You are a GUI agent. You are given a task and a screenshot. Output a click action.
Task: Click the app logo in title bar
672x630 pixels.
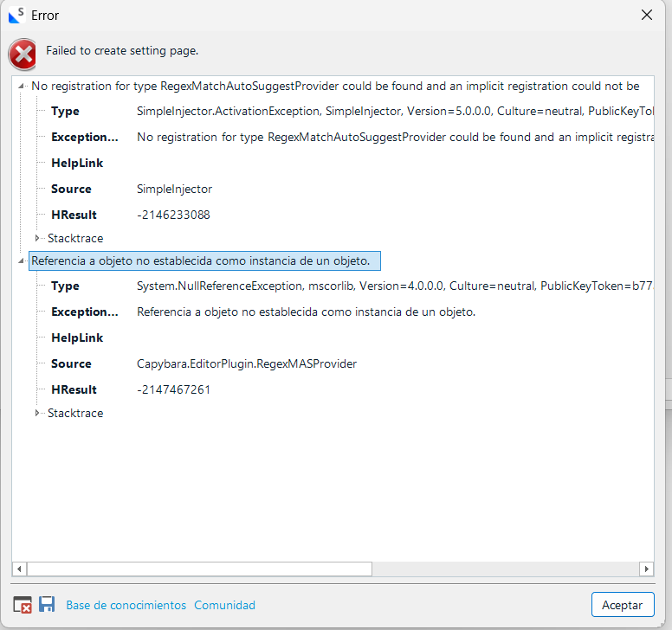coord(16,15)
